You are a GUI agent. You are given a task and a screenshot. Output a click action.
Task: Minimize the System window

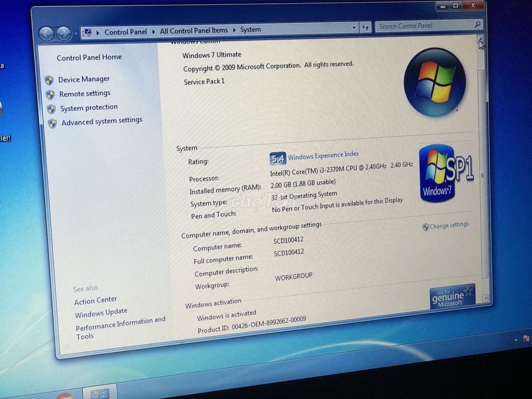pyautogui.click(x=443, y=6)
